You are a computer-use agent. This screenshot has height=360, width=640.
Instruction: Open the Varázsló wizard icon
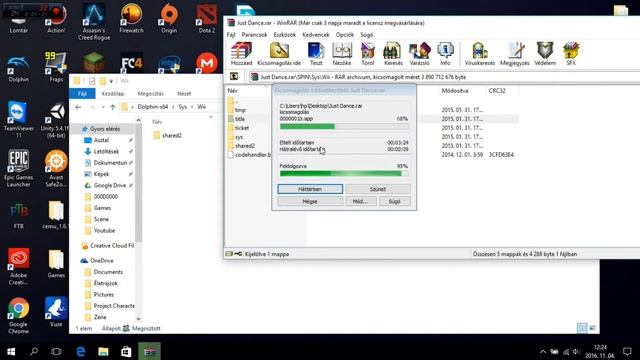tap(419, 54)
